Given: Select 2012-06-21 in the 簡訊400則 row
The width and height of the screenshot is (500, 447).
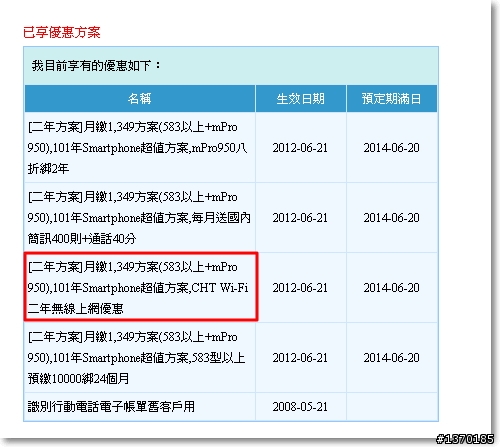Looking at the screenshot, I should [x=300, y=218].
